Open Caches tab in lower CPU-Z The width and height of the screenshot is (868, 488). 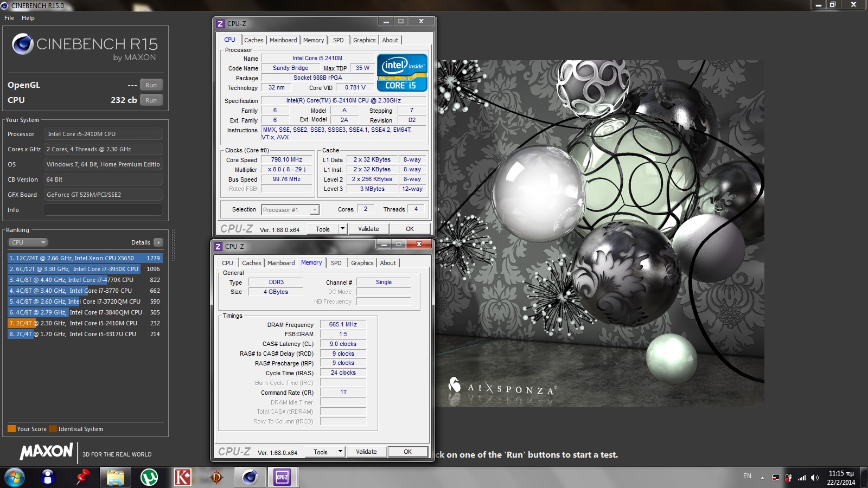coord(251,263)
